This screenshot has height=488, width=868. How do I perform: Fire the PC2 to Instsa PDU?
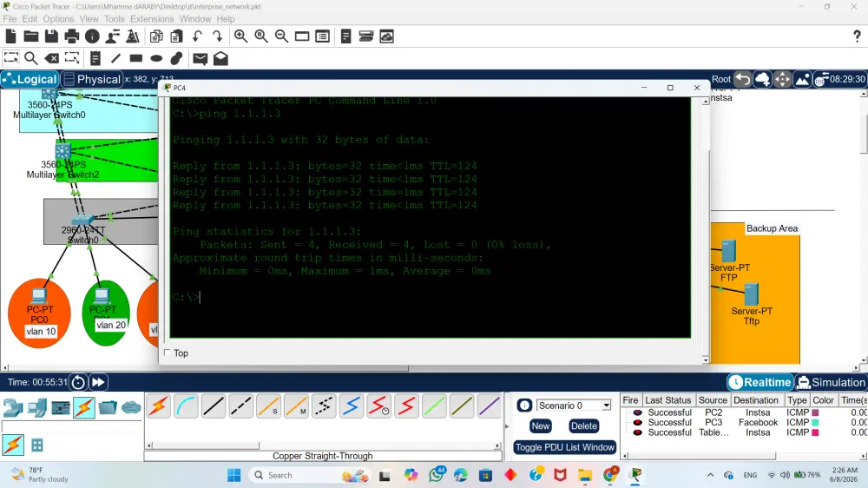pos(638,412)
